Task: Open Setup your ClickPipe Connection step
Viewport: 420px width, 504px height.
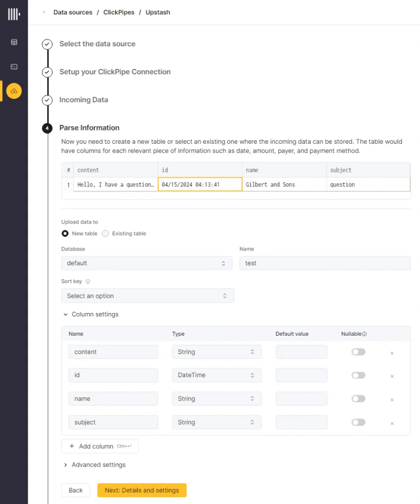Action: click(x=115, y=72)
